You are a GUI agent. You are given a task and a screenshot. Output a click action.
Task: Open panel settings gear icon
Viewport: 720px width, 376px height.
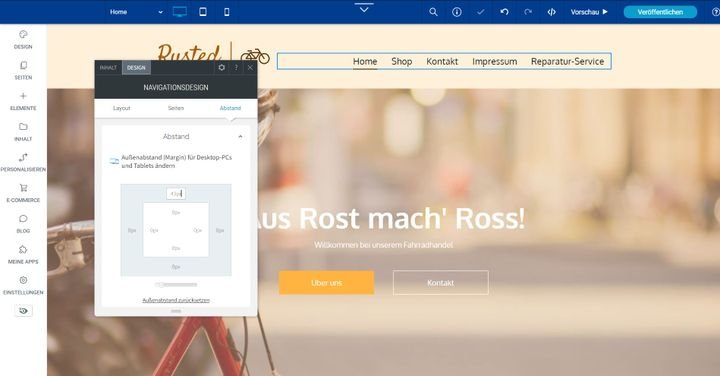coord(221,67)
